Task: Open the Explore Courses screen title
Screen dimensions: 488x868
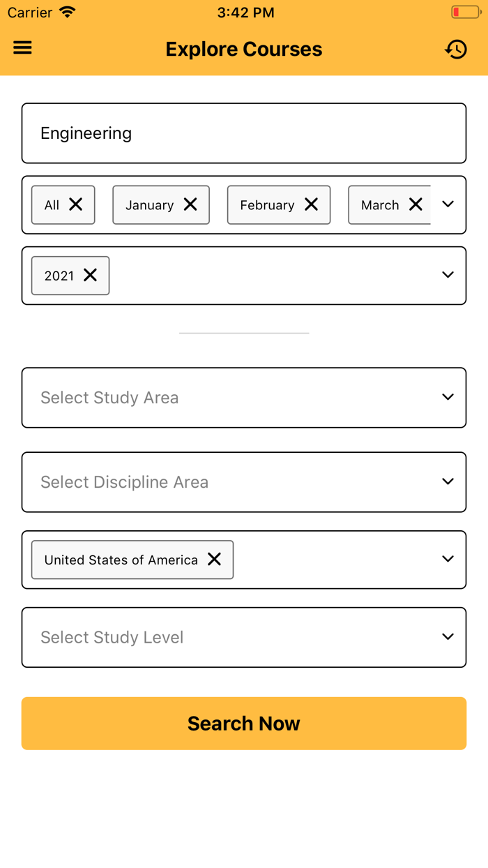Action: (x=243, y=49)
